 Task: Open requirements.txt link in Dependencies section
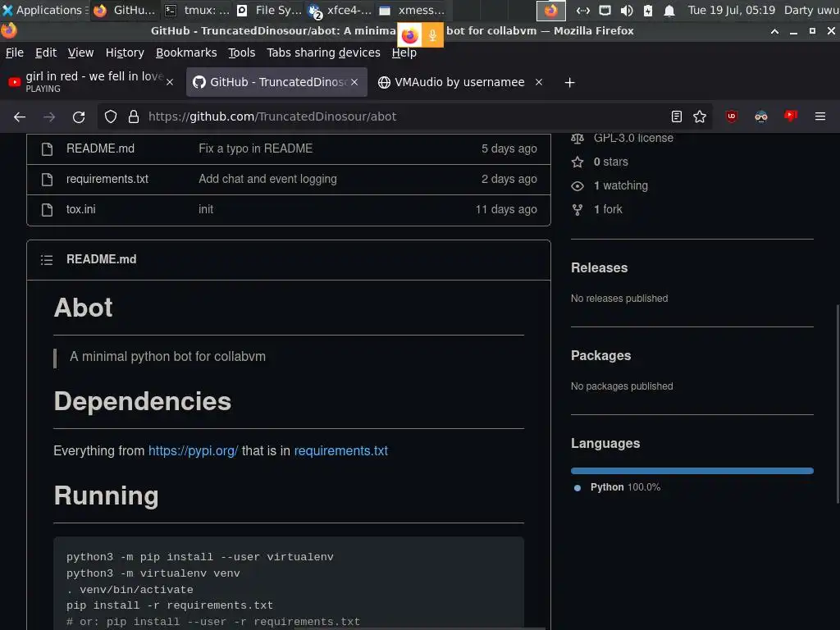[340, 451]
